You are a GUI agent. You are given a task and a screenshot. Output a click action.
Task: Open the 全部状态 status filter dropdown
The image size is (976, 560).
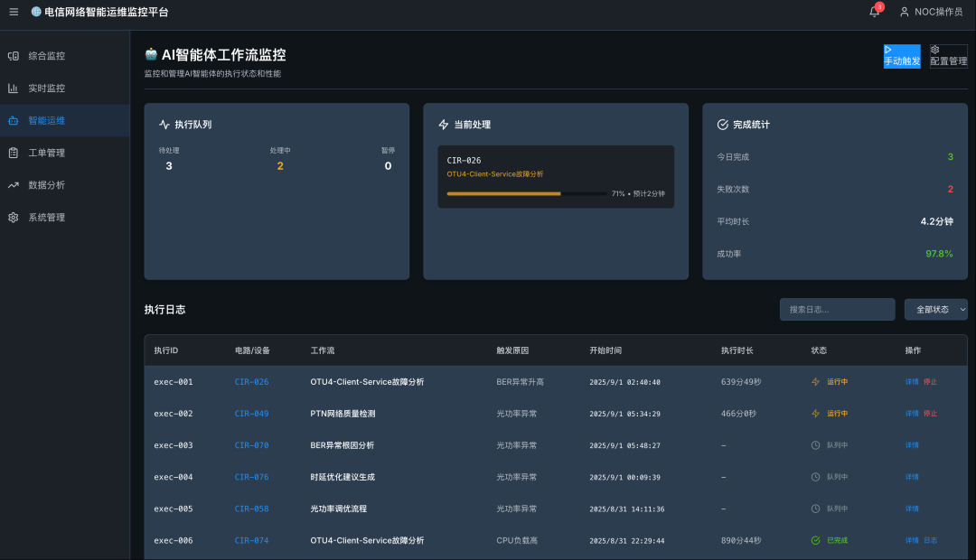(935, 309)
